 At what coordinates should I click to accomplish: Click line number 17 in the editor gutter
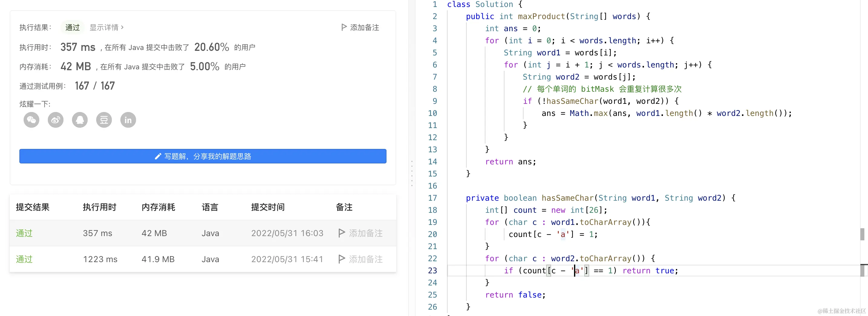coord(432,198)
